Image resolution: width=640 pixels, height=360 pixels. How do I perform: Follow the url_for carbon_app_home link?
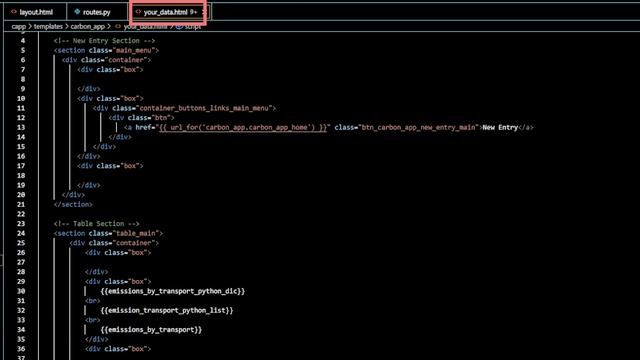[243, 127]
